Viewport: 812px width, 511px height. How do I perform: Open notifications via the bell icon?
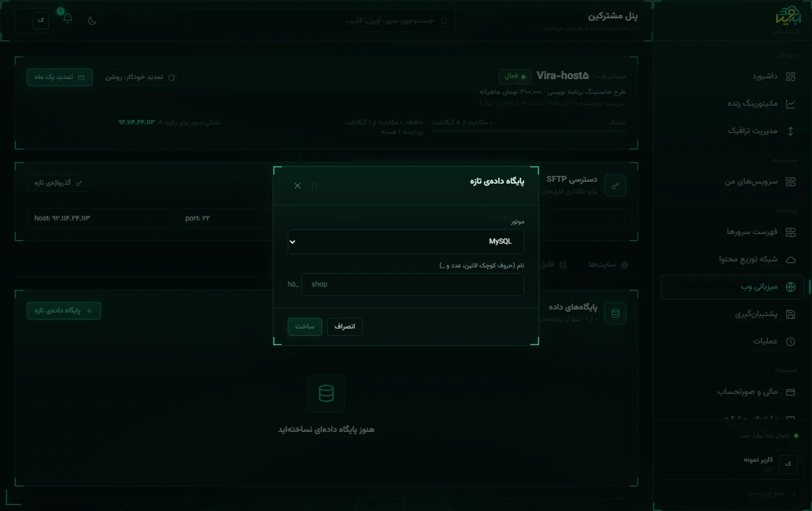click(68, 18)
